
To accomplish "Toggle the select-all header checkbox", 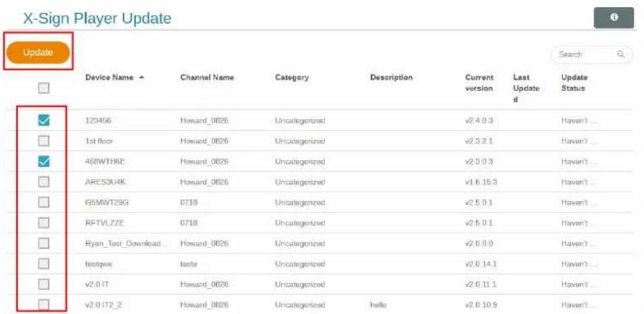I will coord(43,88).
